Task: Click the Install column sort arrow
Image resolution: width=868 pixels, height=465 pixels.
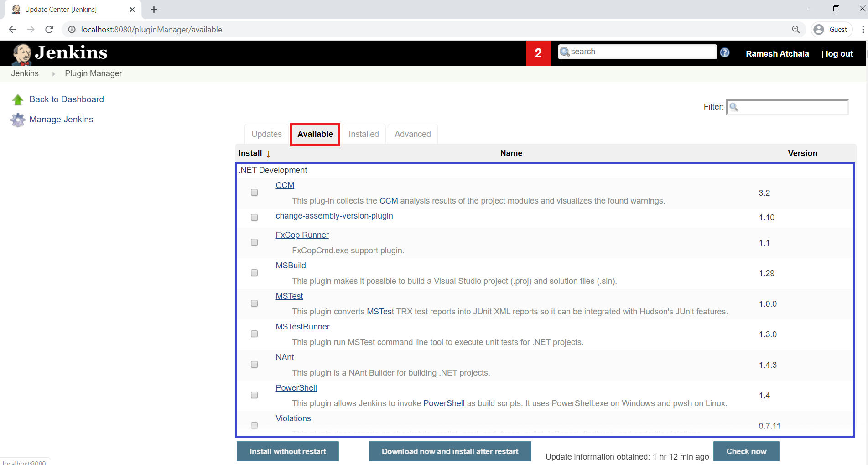Action: pos(269,154)
